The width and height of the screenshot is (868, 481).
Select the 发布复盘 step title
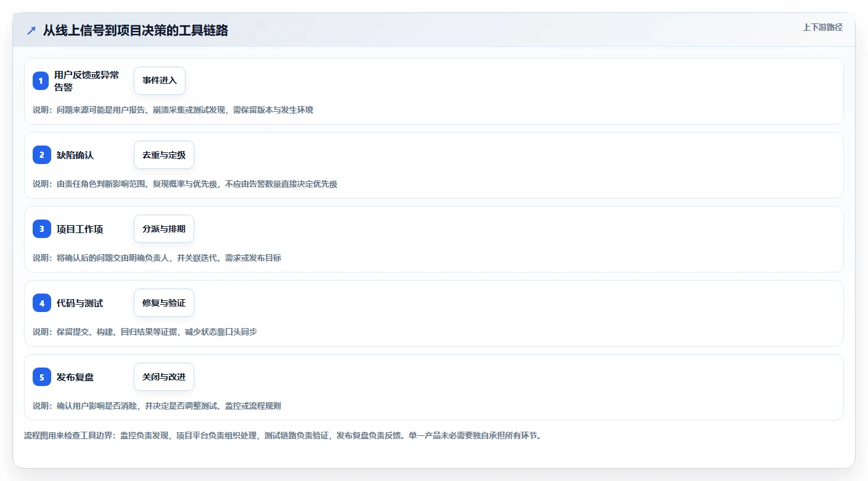(x=75, y=377)
